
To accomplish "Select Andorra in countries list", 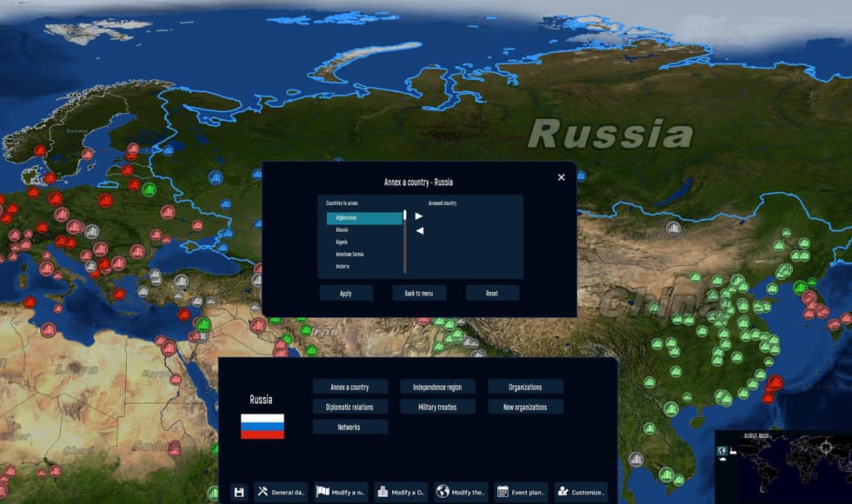I will click(x=364, y=266).
